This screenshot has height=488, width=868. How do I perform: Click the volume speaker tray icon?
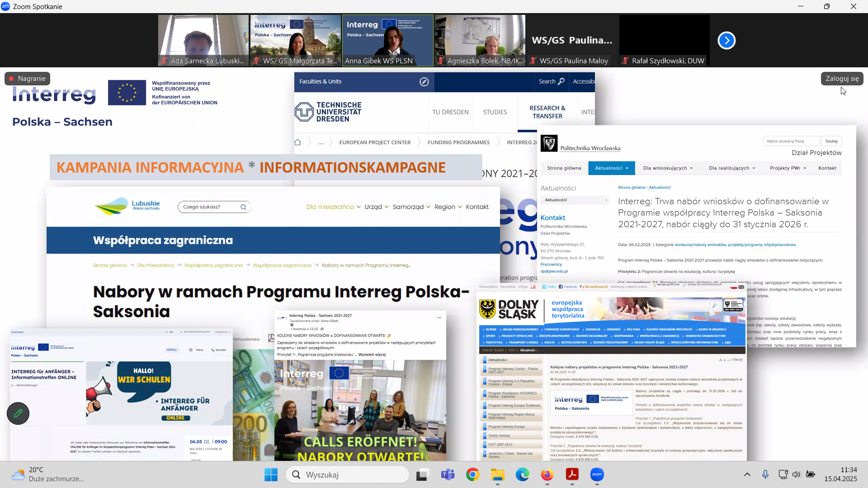(796, 474)
